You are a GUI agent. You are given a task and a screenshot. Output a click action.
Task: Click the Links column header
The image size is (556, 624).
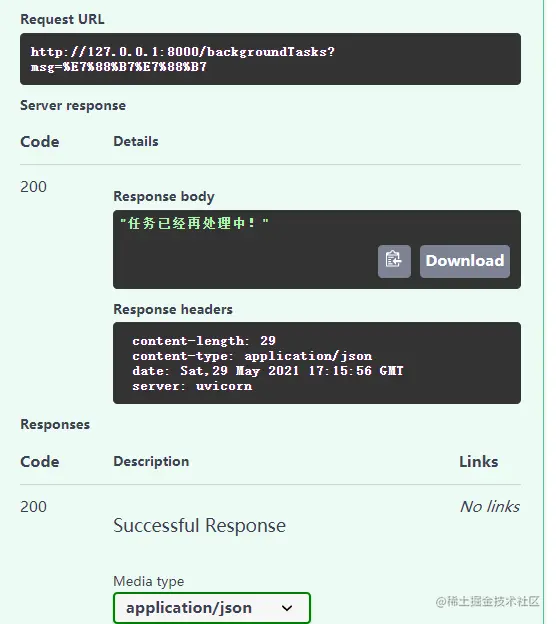478,462
